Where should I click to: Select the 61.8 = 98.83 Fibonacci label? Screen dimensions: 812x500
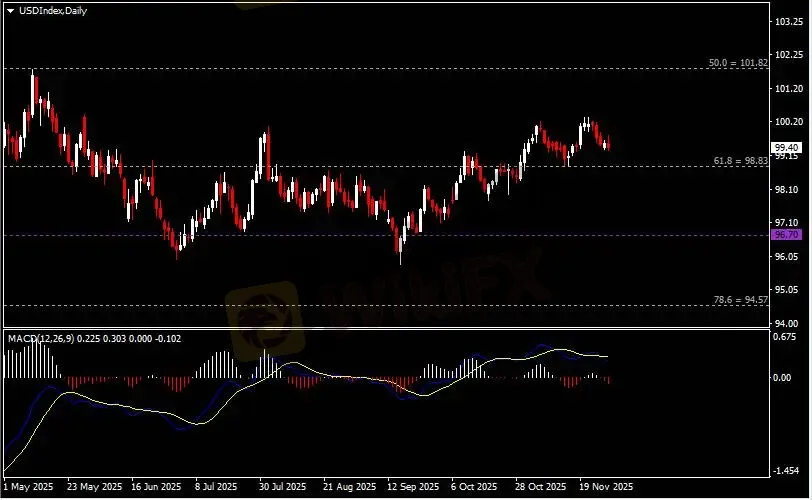pos(741,161)
